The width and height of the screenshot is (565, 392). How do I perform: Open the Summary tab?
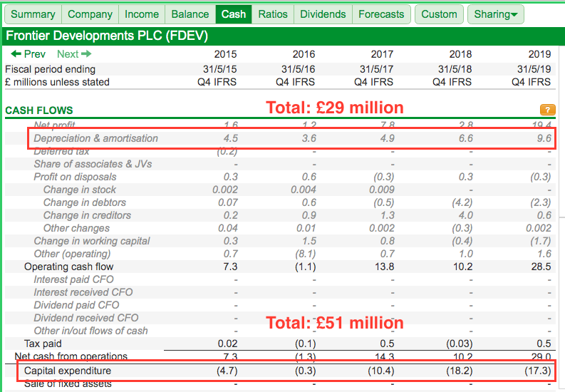tap(33, 14)
